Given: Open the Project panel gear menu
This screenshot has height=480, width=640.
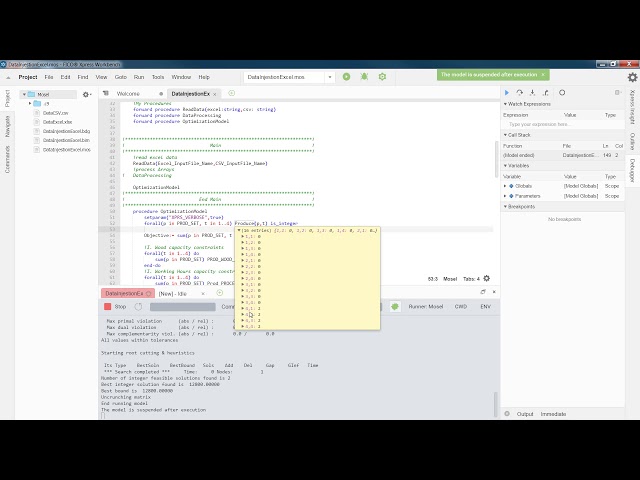Looking at the screenshot, I should [86, 94].
